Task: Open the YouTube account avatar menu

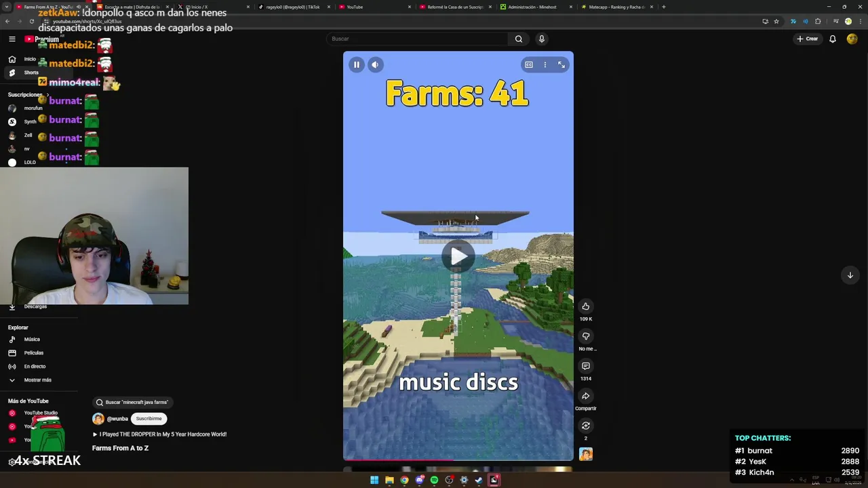Action: point(852,39)
